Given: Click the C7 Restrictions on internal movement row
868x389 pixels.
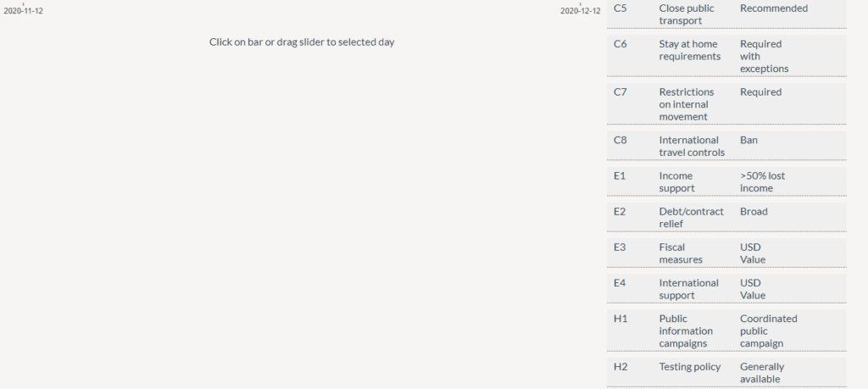Looking at the screenshot, I should click(726, 104).
